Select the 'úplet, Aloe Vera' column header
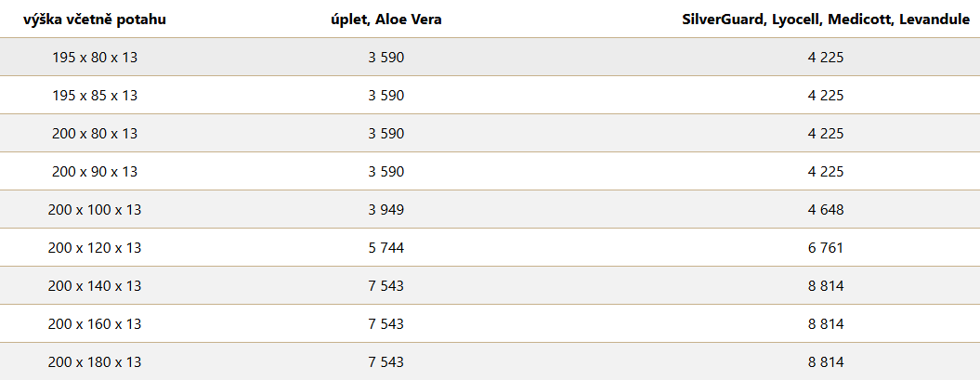Viewport: 980px width, 380px height. [386, 20]
